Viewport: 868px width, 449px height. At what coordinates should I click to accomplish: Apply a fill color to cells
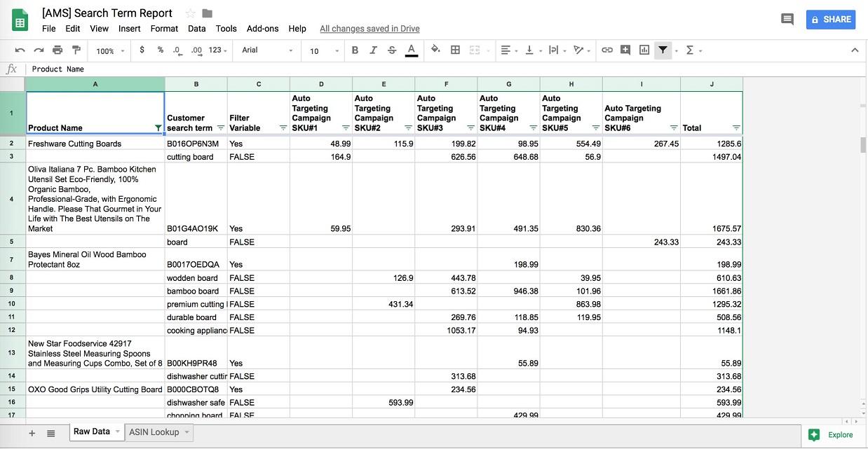[x=435, y=50]
